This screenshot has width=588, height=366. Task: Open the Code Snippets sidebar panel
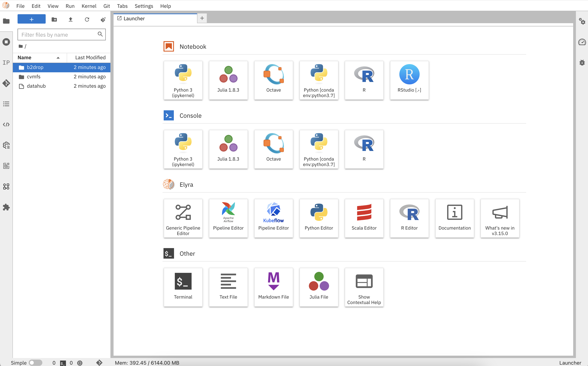coord(6,124)
